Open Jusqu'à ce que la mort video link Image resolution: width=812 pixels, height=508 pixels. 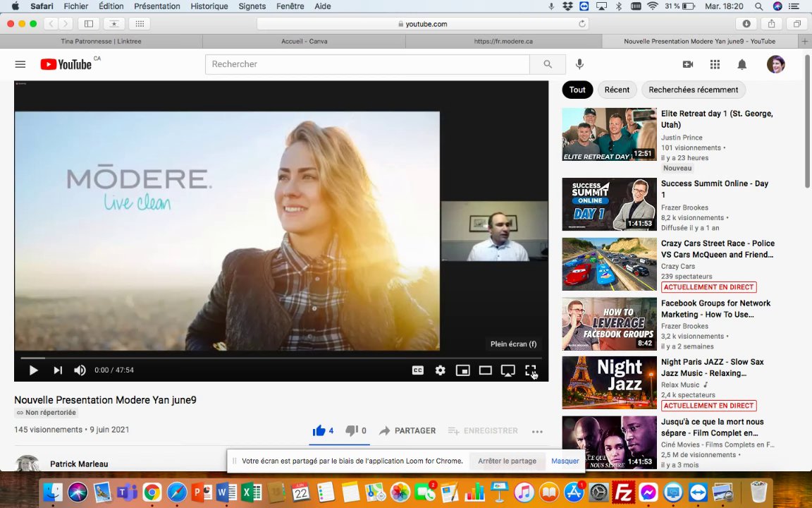coord(712,427)
